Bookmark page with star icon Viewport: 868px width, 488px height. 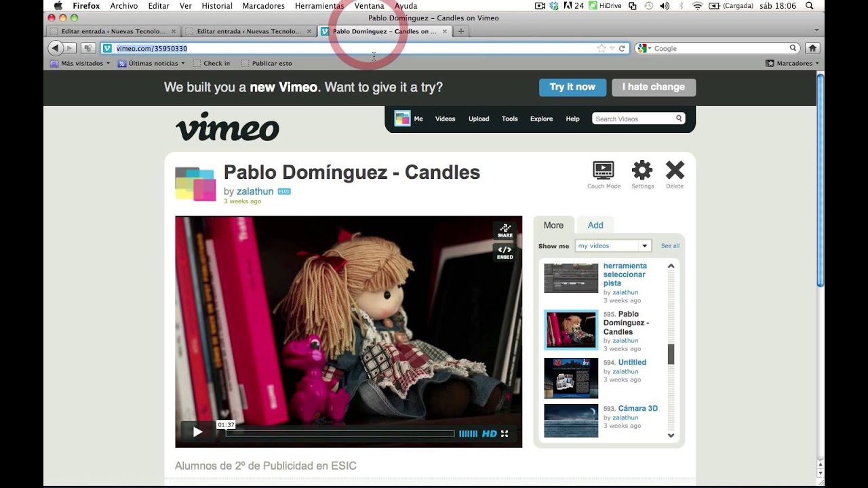[x=601, y=48]
